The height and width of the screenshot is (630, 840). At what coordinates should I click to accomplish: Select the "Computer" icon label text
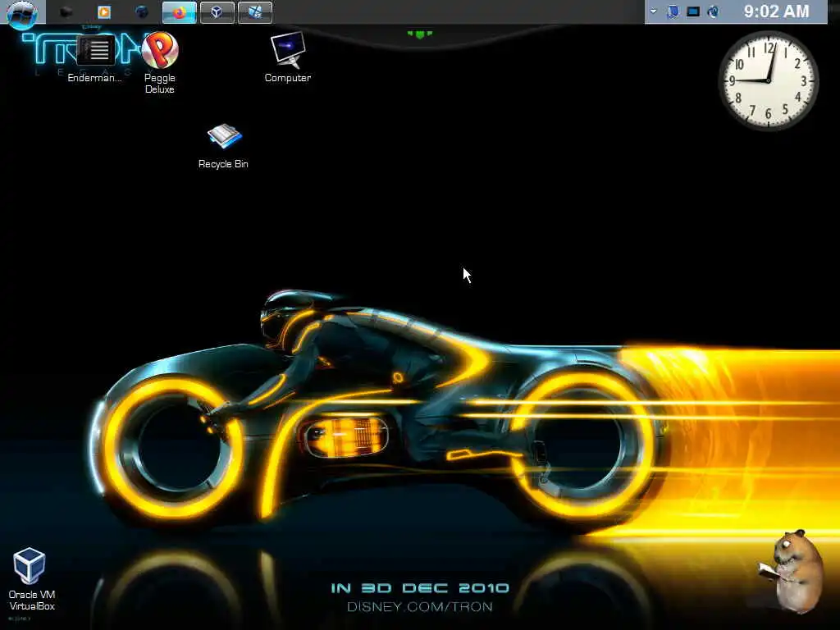coord(288,78)
